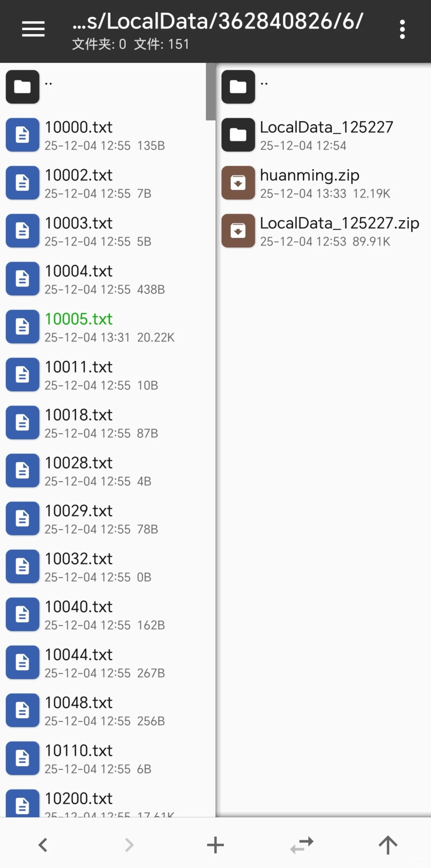Open the LocalData_125227 folder name
Viewport: 431px width, 868px height.
tap(326, 127)
